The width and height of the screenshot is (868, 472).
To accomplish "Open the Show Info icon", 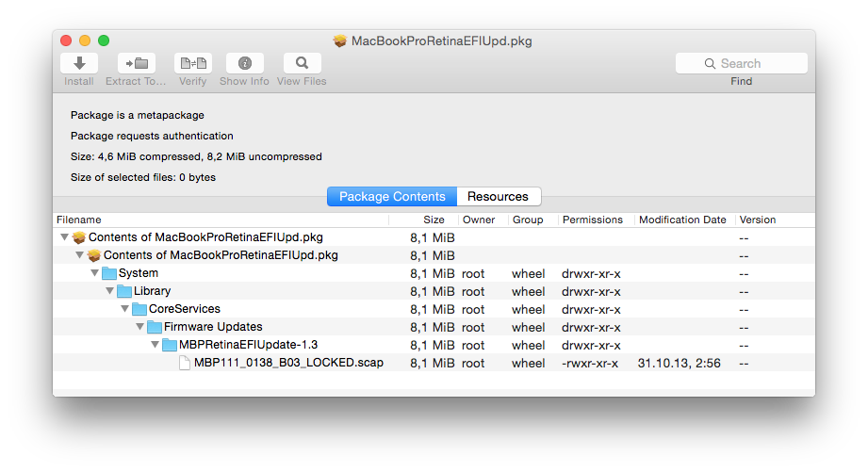I will [245, 63].
